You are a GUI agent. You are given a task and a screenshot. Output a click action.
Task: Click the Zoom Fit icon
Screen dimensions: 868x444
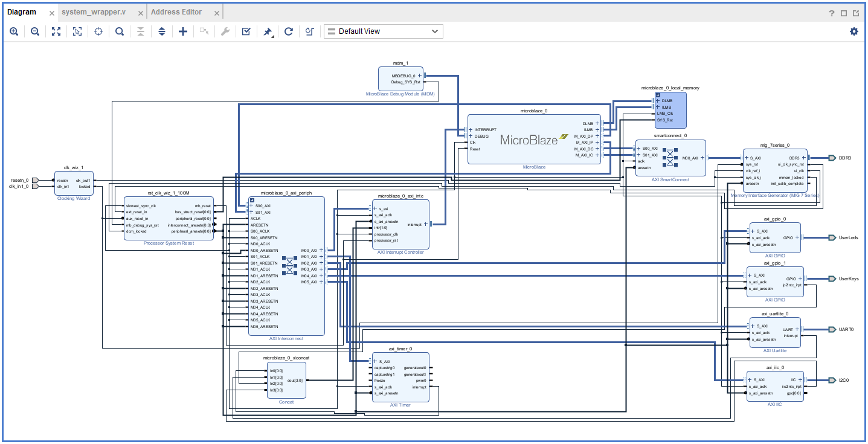56,31
